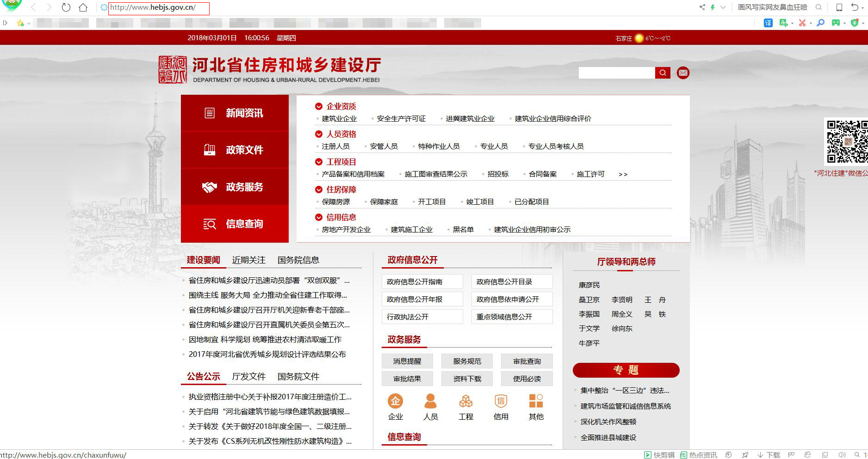Image resolution: width=868 pixels, height=459 pixels.
Task: Open the red mail envelope icon
Action: (x=683, y=73)
